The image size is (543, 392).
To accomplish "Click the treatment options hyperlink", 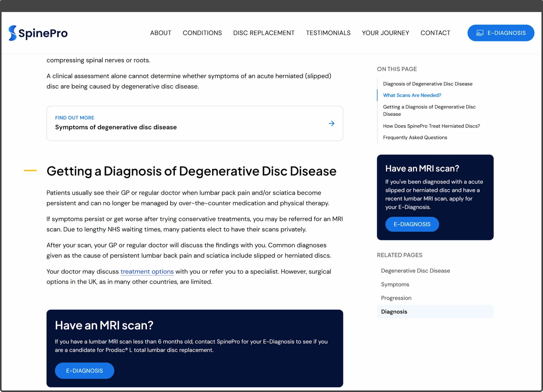I will (147, 272).
